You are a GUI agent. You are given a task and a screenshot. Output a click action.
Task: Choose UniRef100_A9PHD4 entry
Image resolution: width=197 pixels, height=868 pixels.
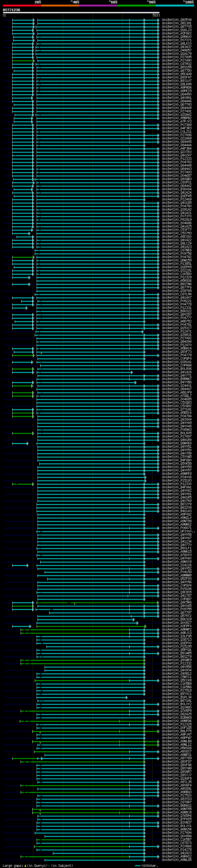[x=177, y=88]
